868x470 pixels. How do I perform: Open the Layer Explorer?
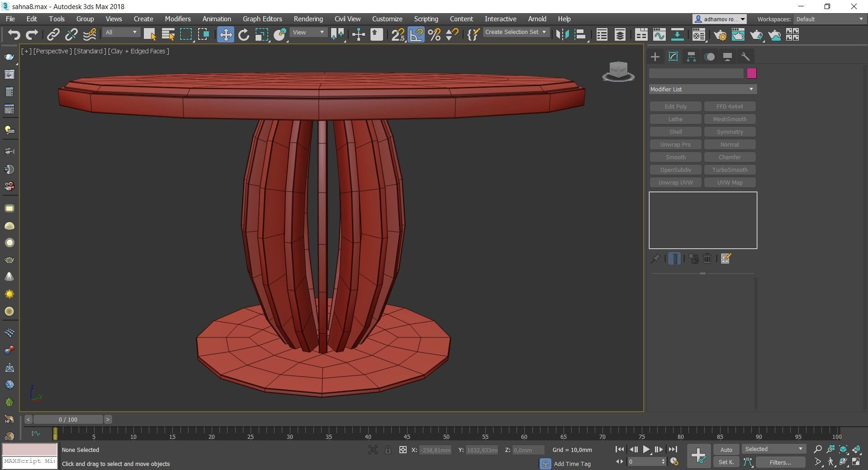pyautogui.click(x=620, y=34)
